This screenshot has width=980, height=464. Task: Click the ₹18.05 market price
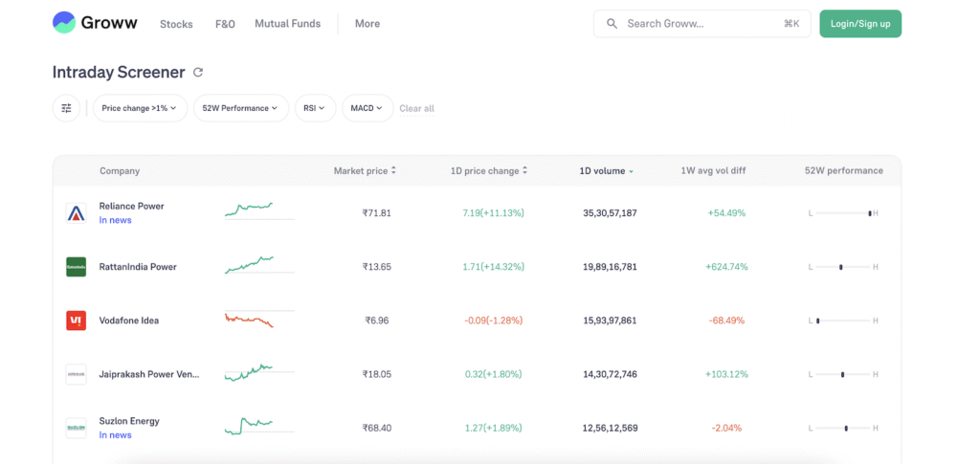click(x=377, y=374)
